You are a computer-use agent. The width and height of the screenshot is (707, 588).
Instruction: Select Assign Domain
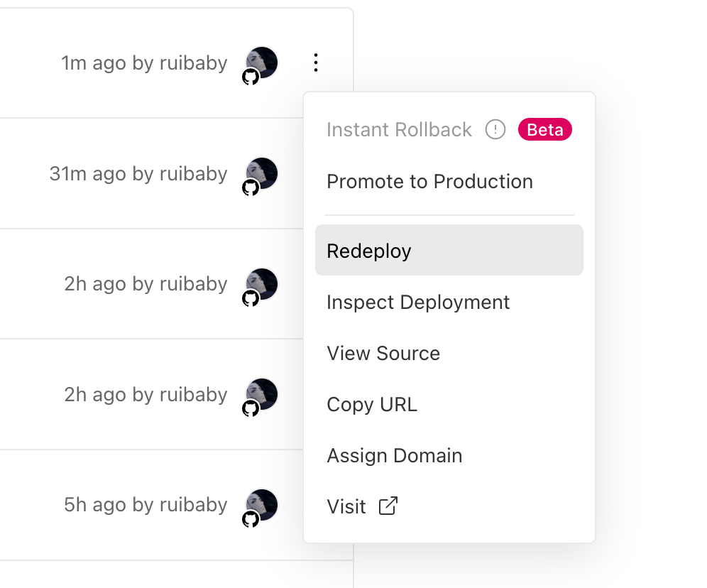[x=394, y=456]
